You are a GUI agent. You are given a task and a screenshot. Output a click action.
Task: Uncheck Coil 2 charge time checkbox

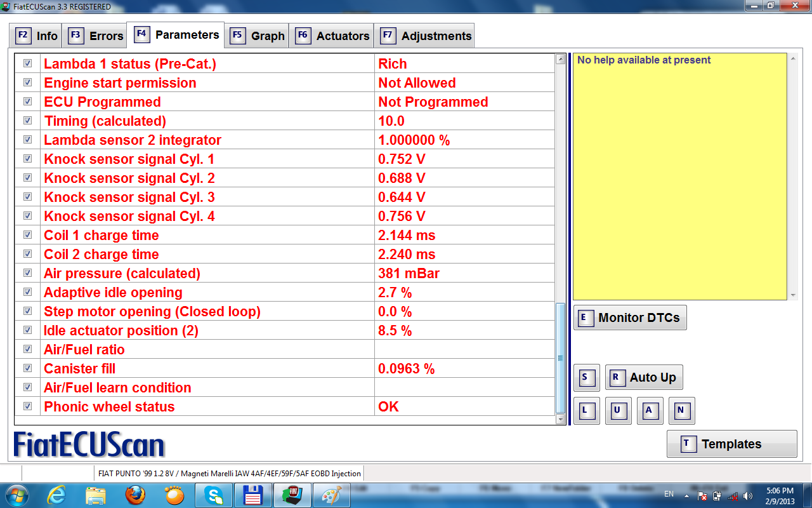[27, 254]
